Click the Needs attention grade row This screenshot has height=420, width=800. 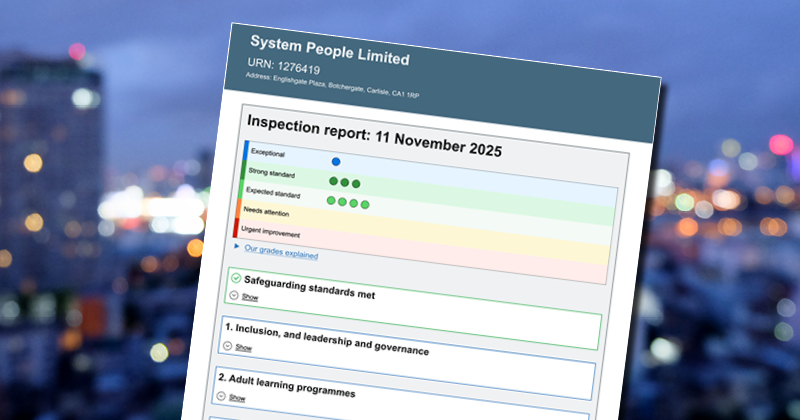(x=264, y=211)
